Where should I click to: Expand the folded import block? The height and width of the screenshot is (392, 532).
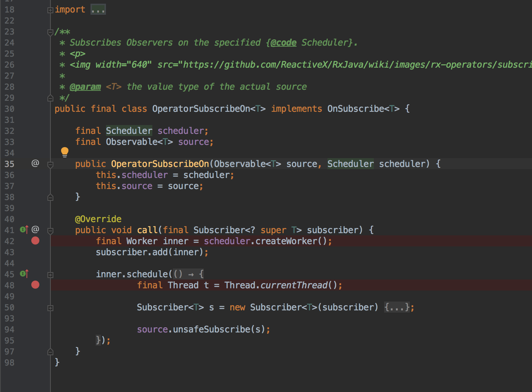[50, 10]
